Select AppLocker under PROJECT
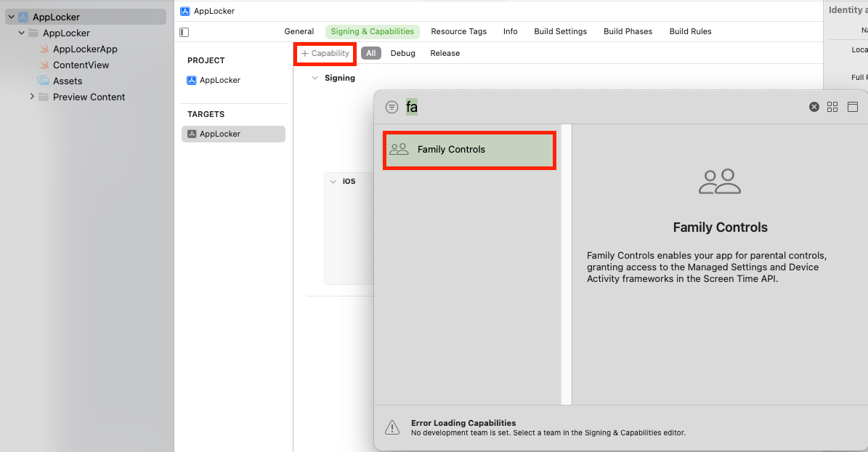The height and width of the screenshot is (452, 868). click(x=220, y=81)
